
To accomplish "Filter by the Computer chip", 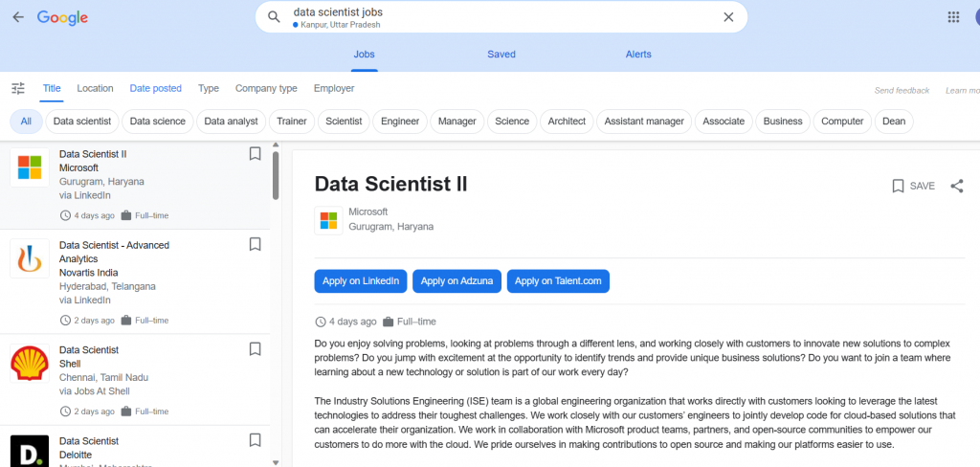I will (x=842, y=122).
